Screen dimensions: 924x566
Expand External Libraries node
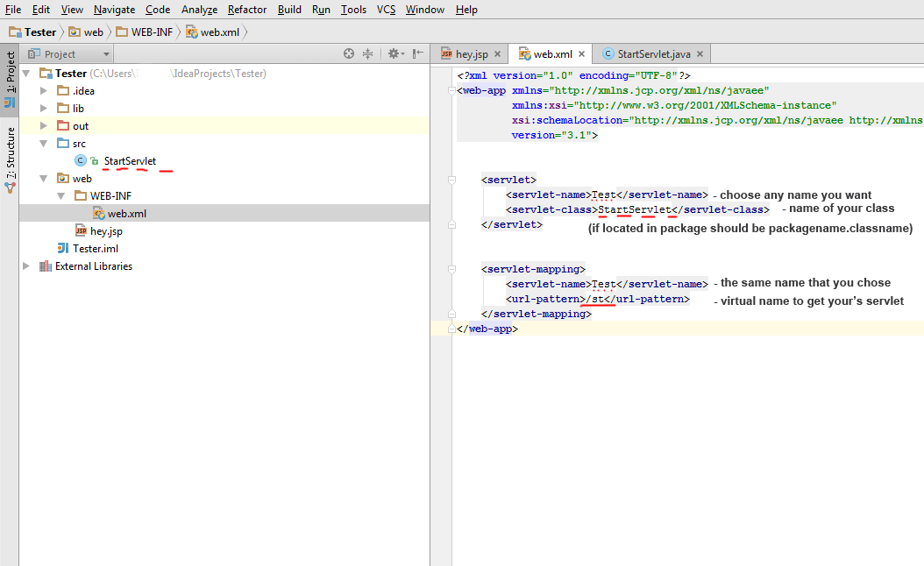click(27, 266)
